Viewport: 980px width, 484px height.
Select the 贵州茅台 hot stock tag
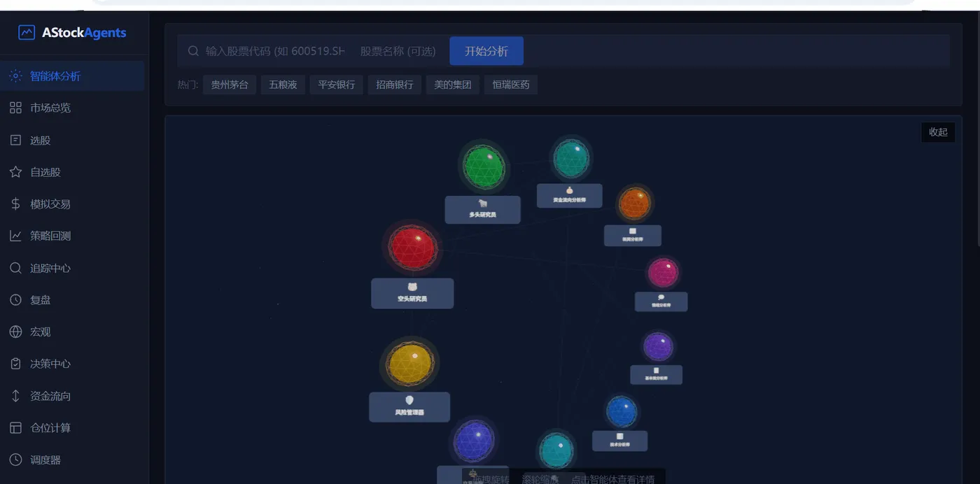point(230,85)
